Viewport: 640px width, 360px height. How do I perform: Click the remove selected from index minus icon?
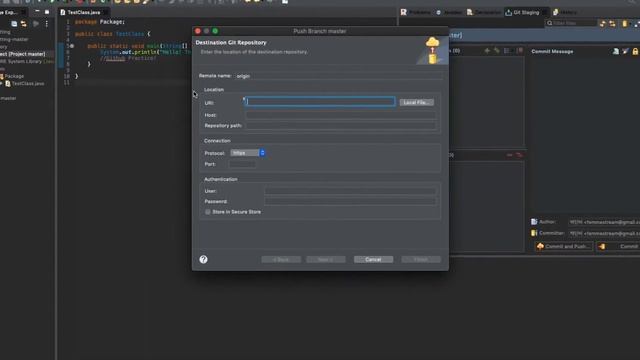[x=509, y=155]
